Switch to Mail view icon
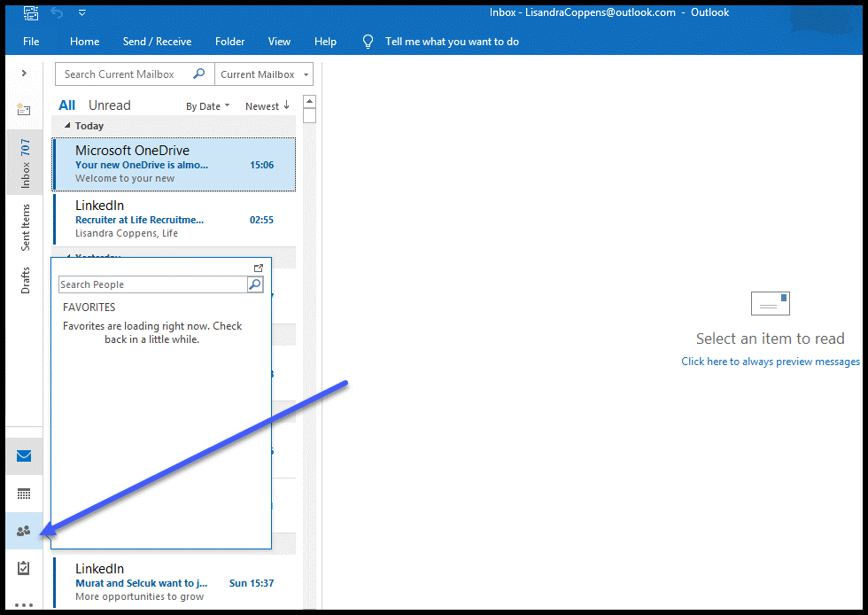 click(x=24, y=456)
